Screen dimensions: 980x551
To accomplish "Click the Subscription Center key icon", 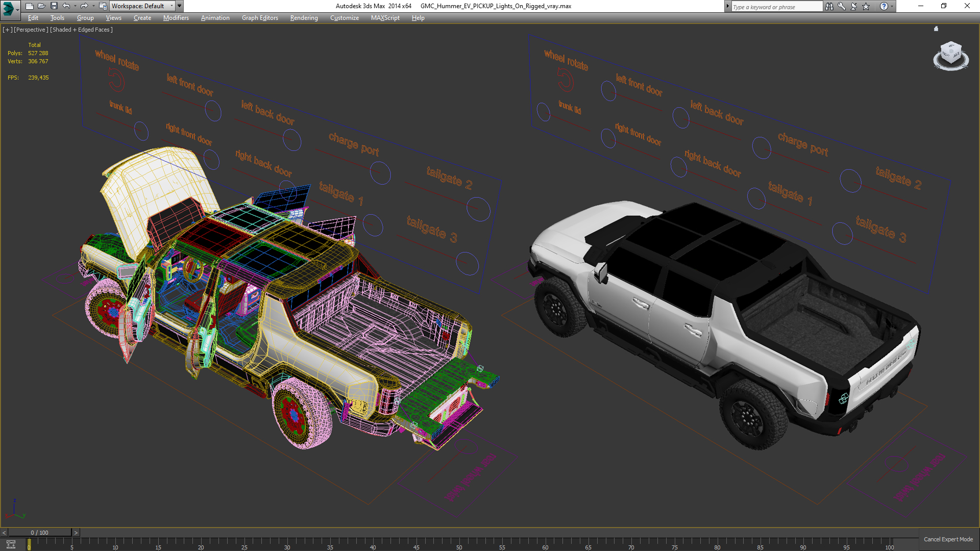I will click(842, 6).
